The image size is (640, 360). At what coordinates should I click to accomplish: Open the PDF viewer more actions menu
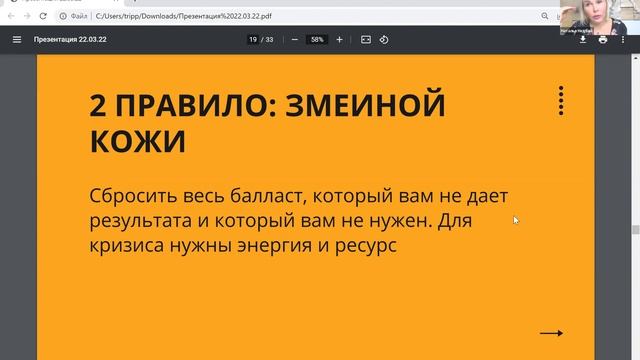pos(622,40)
